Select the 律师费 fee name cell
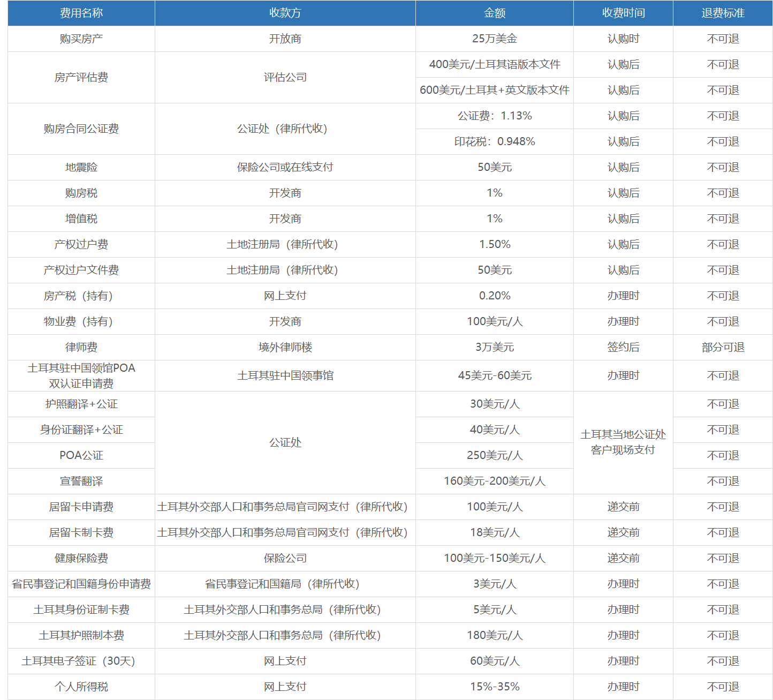Viewport: 773px width, 700px height. point(81,347)
